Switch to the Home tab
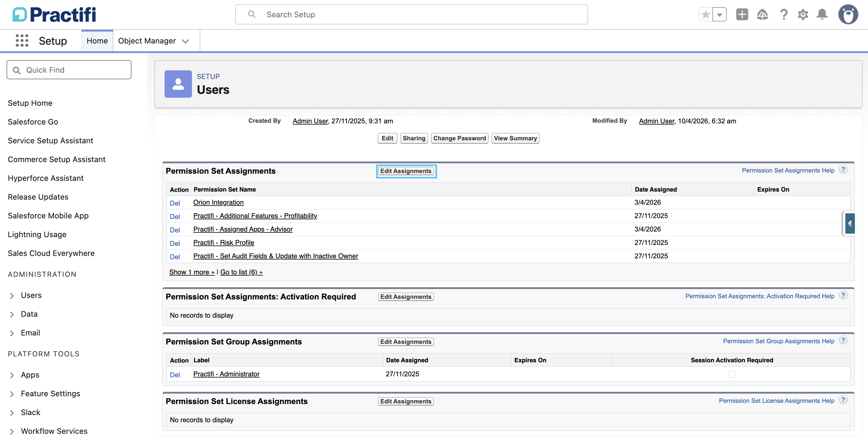 (97, 41)
